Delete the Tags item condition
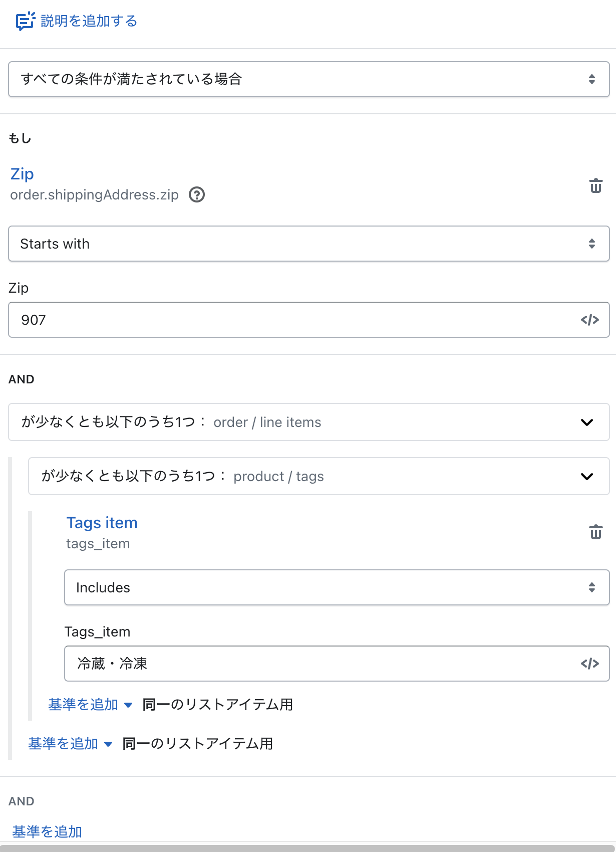The height and width of the screenshot is (852, 616). (x=595, y=532)
